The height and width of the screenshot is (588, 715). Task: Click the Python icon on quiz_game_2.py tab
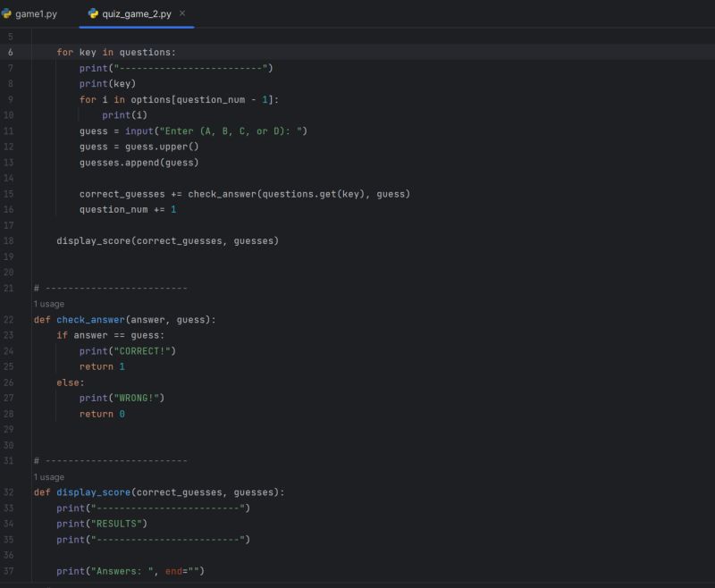point(94,14)
